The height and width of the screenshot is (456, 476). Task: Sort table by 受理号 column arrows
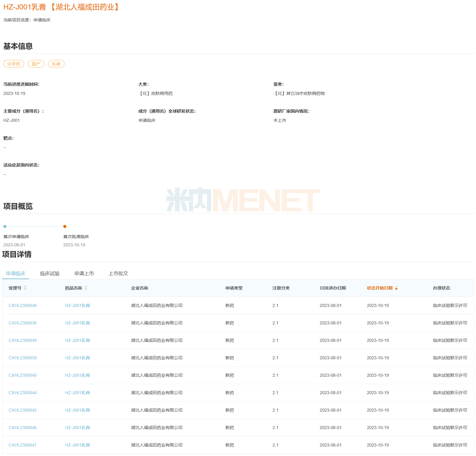[25, 288]
